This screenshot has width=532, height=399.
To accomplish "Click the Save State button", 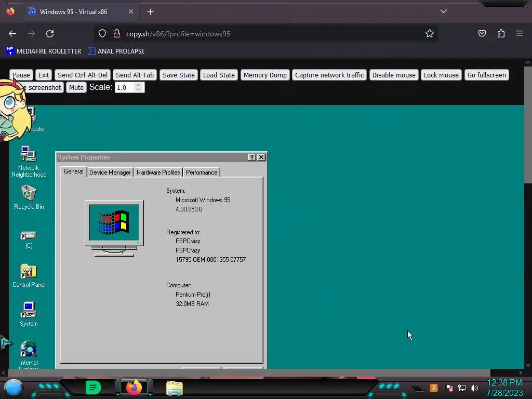I will coord(179,75).
